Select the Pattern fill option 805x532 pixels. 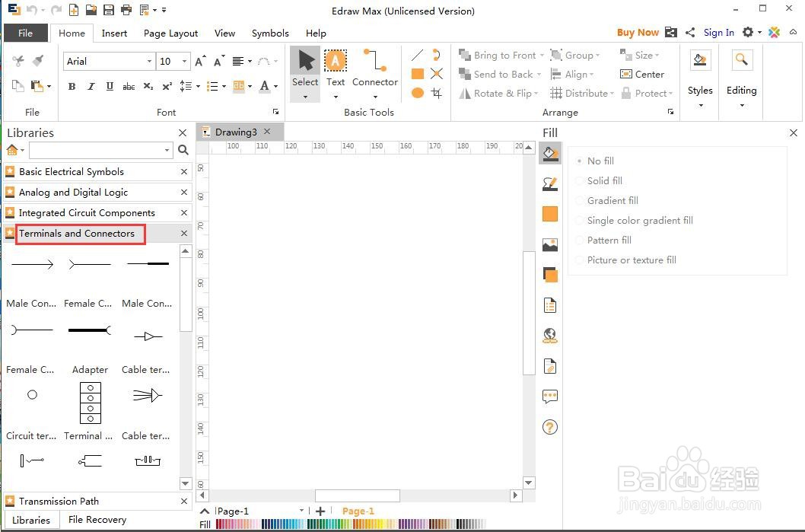coord(604,241)
